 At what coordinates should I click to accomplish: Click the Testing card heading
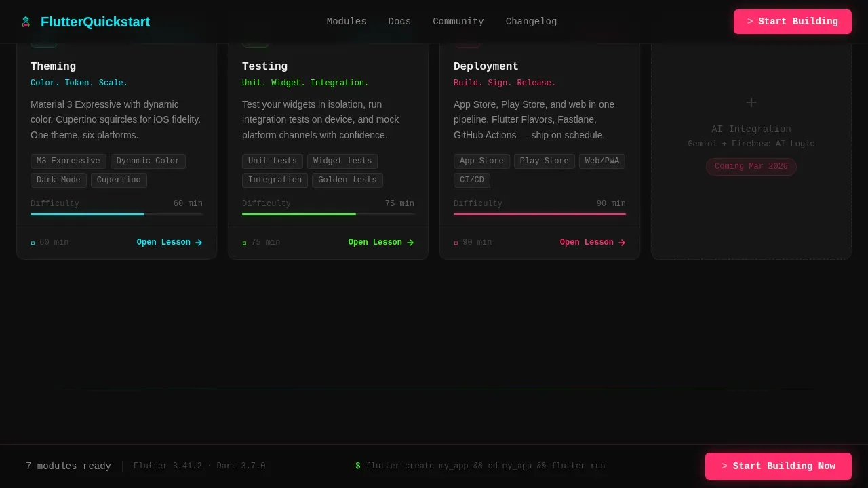tap(264, 66)
